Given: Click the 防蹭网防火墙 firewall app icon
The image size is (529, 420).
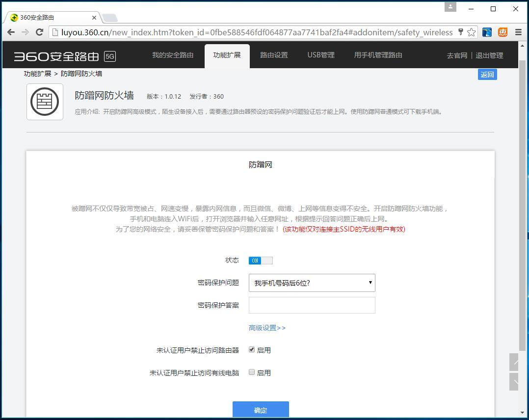Looking at the screenshot, I should (x=44, y=102).
